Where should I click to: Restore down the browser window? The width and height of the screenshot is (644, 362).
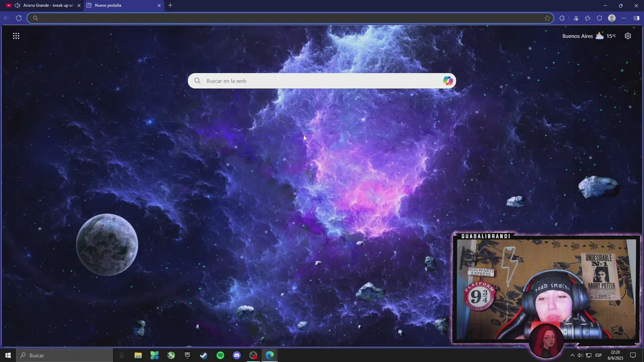coord(621,6)
